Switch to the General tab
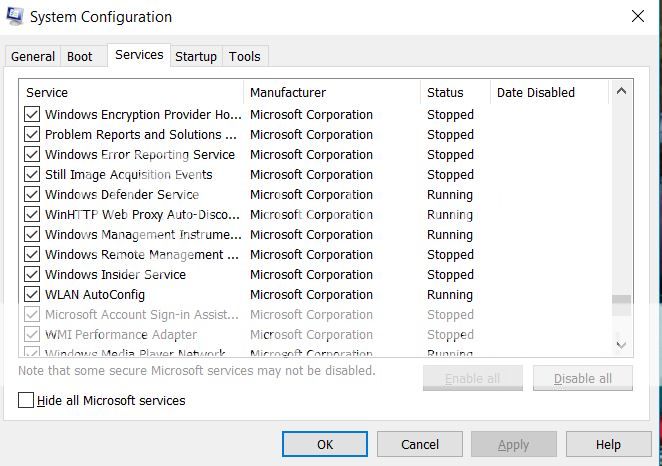The width and height of the screenshot is (662, 466). point(33,56)
